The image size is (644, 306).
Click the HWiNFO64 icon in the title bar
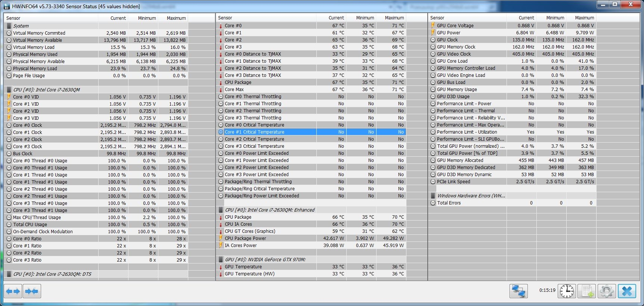click(x=7, y=6)
